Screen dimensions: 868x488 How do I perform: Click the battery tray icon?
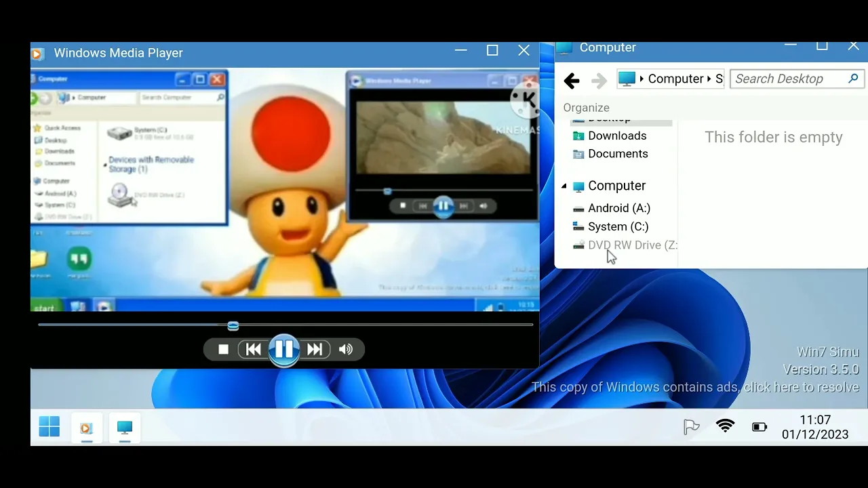759,427
